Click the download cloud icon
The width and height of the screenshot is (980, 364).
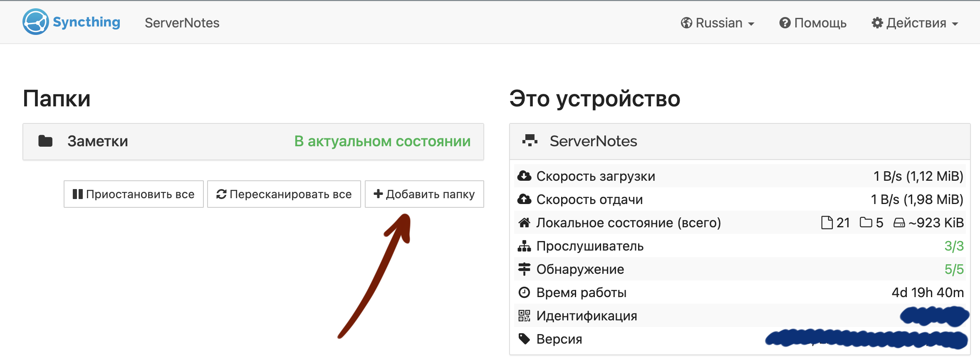(x=524, y=176)
